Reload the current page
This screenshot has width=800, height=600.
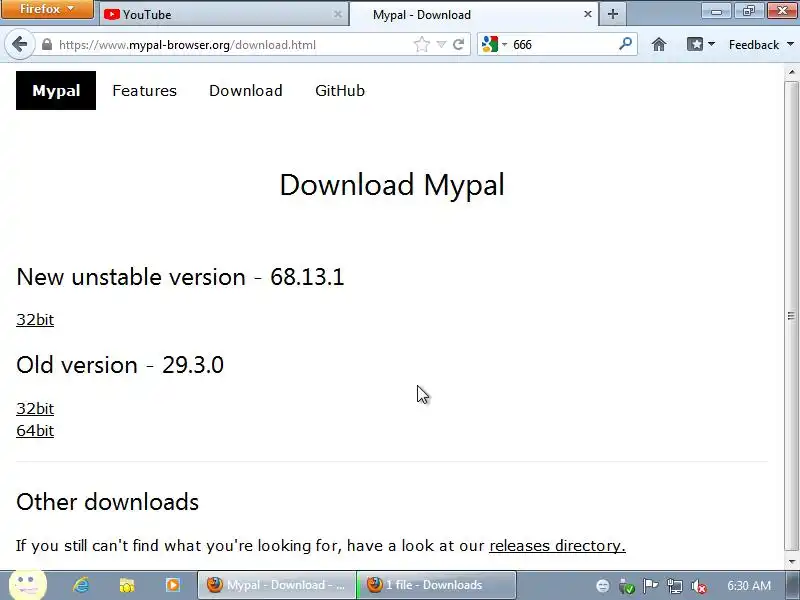coord(459,44)
